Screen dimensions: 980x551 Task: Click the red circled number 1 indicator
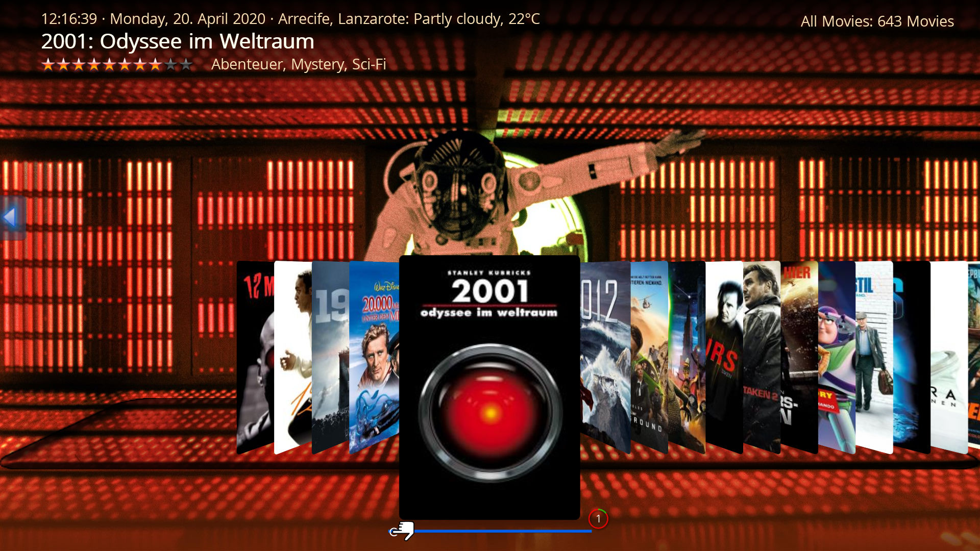[598, 519]
